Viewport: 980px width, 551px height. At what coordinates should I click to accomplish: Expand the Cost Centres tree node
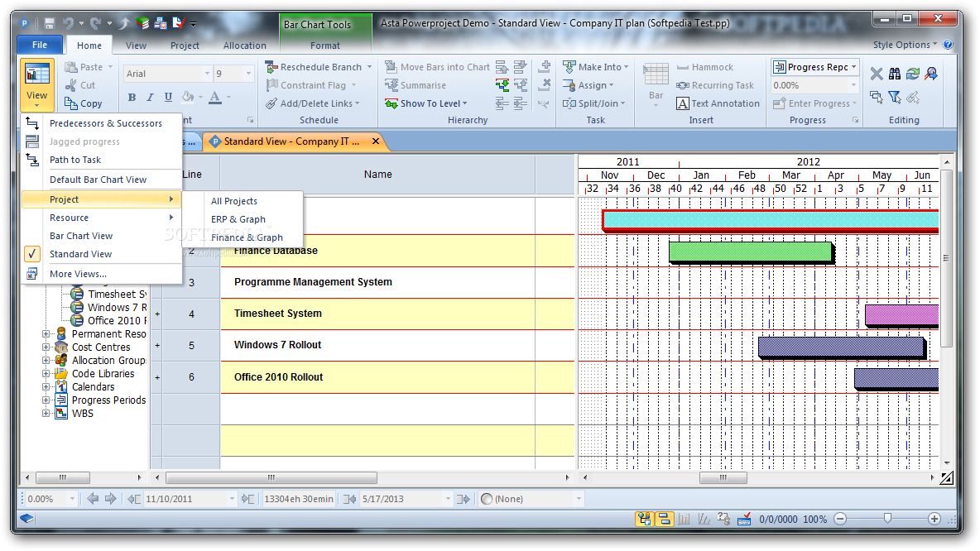(x=46, y=347)
